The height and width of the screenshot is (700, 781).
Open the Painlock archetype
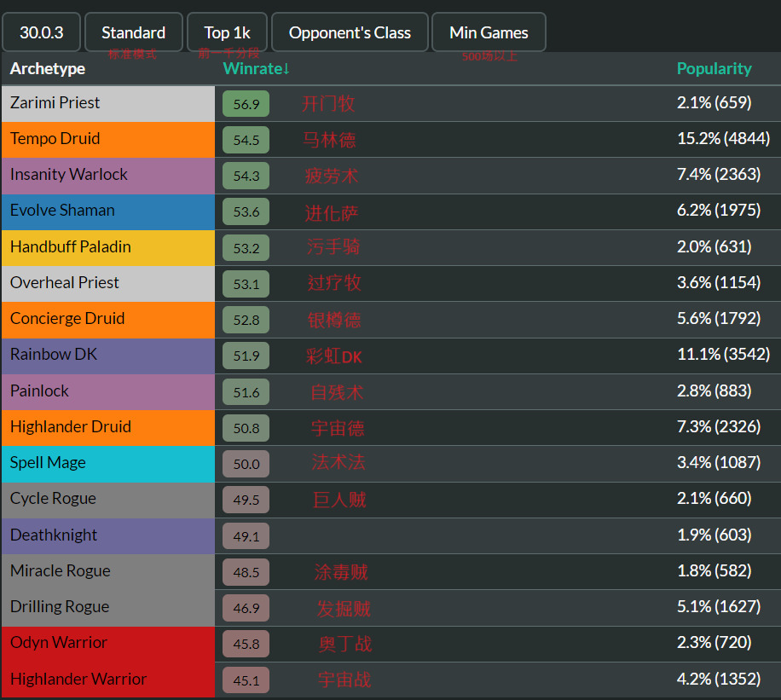(x=108, y=391)
